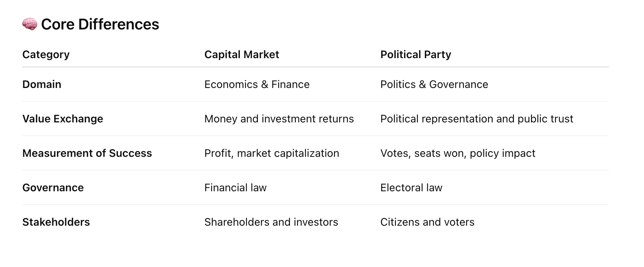Click the Politics & Governance cell
This screenshot has height=267, width=644.
point(434,85)
